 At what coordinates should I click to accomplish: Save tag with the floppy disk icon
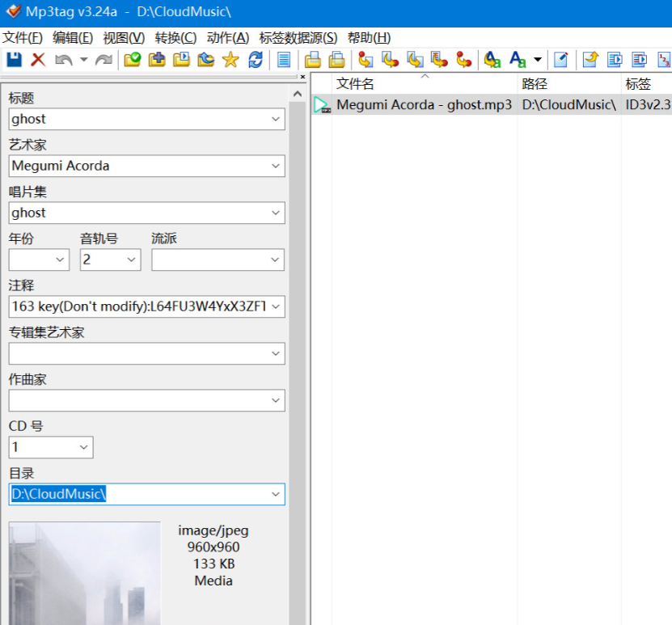click(x=14, y=60)
